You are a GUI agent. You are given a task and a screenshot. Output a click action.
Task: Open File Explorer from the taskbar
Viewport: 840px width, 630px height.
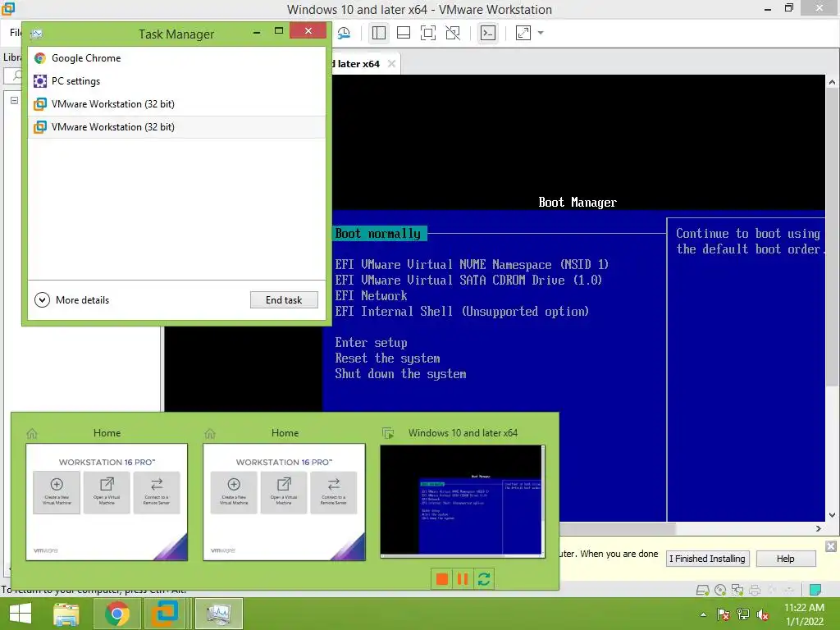[66, 614]
